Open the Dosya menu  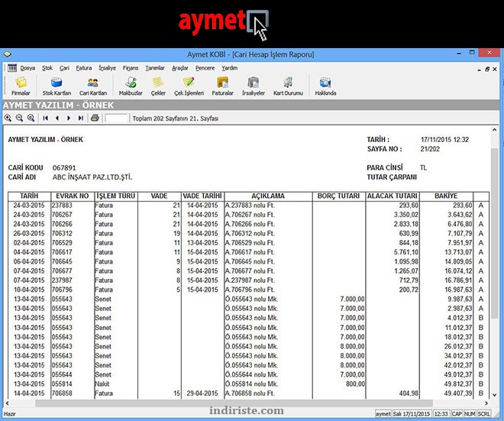tap(27, 68)
